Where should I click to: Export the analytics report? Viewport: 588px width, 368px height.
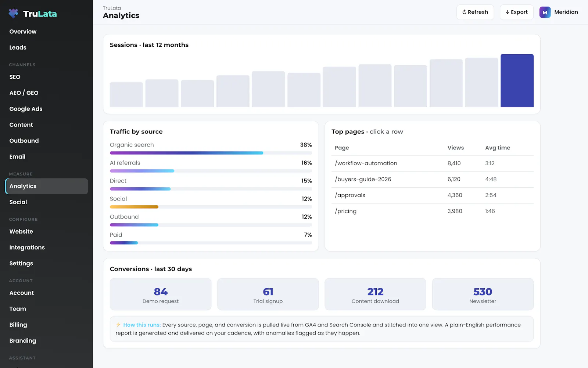click(x=516, y=12)
